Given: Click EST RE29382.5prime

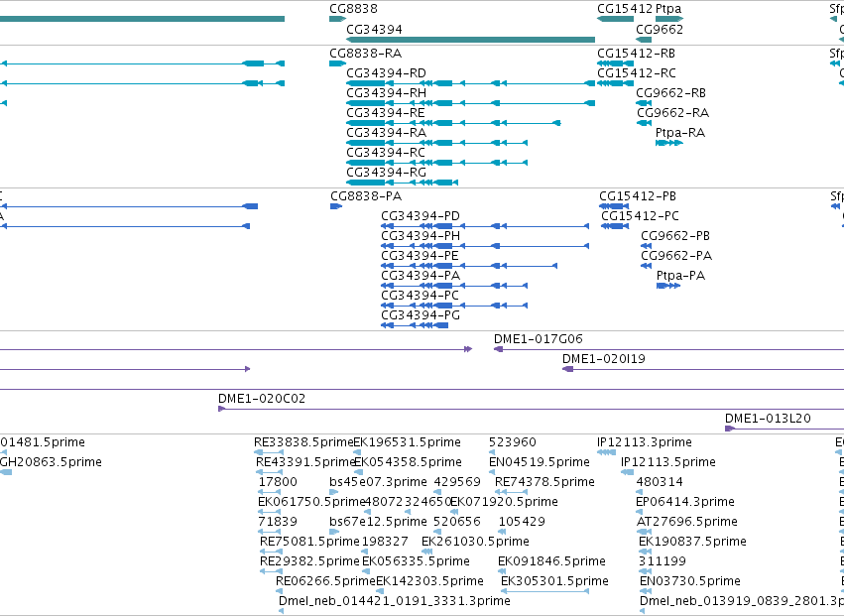Looking at the screenshot, I should [x=309, y=561].
